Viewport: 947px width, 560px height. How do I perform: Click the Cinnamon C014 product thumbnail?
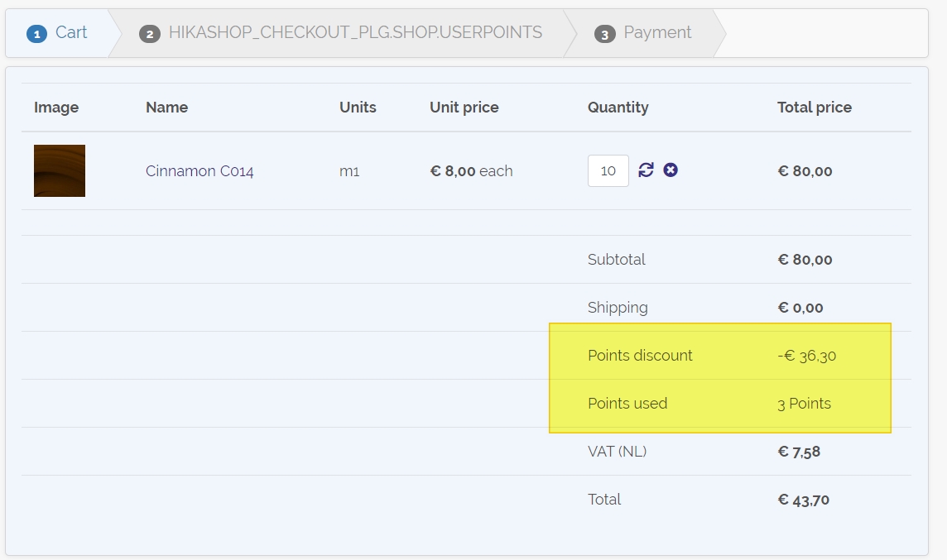(x=60, y=170)
